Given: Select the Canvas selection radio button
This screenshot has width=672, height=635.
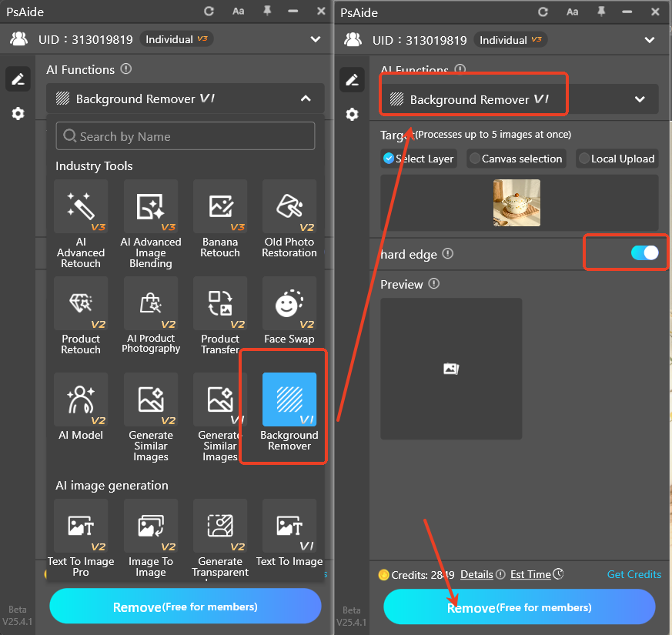Looking at the screenshot, I should click(x=516, y=159).
